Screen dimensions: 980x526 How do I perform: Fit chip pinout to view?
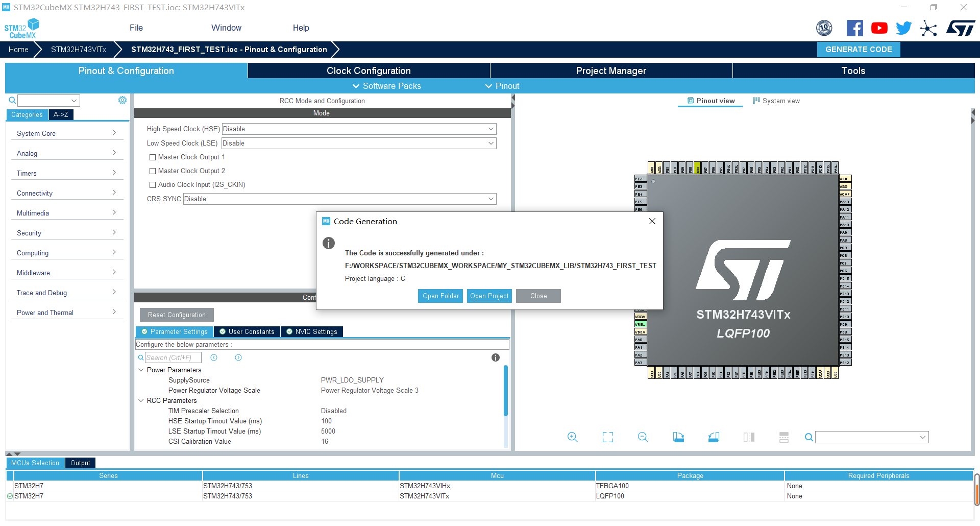click(607, 437)
